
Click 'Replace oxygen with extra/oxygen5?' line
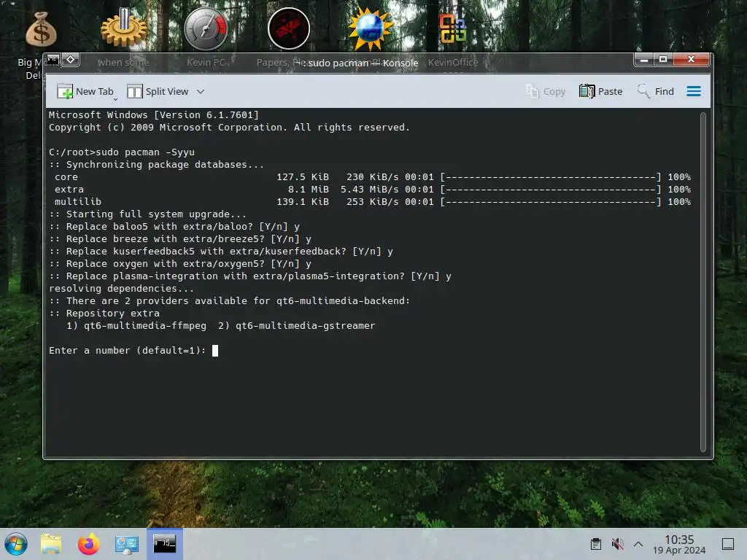pos(180,264)
